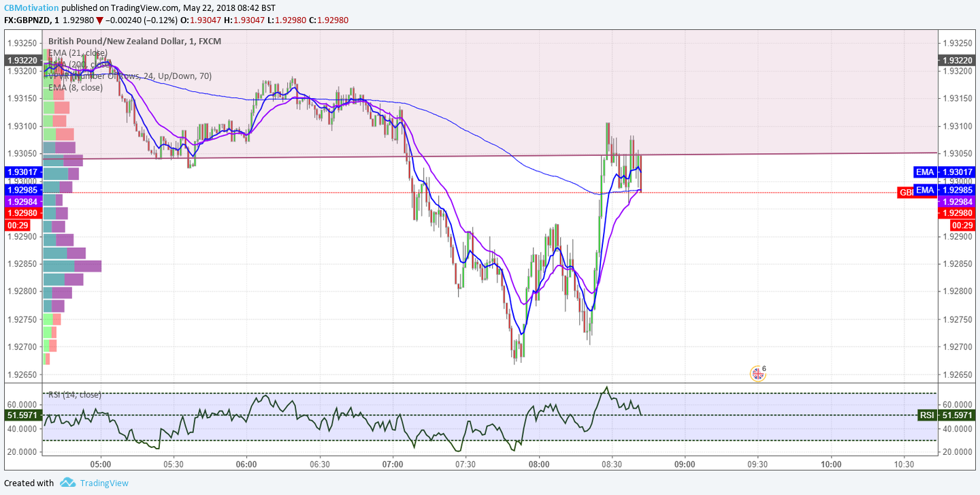980x495 pixels.
Task: Click the 06:00 time axis label
Action: tap(246, 464)
